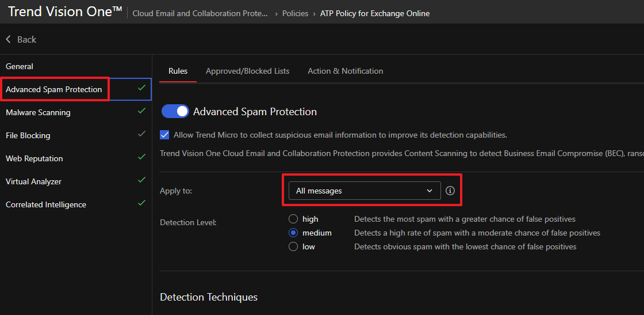Screen dimensions: 644x315
Task: Open Cloud Email and Collaboration Protection breadcrumb
Action: tap(200, 13)
